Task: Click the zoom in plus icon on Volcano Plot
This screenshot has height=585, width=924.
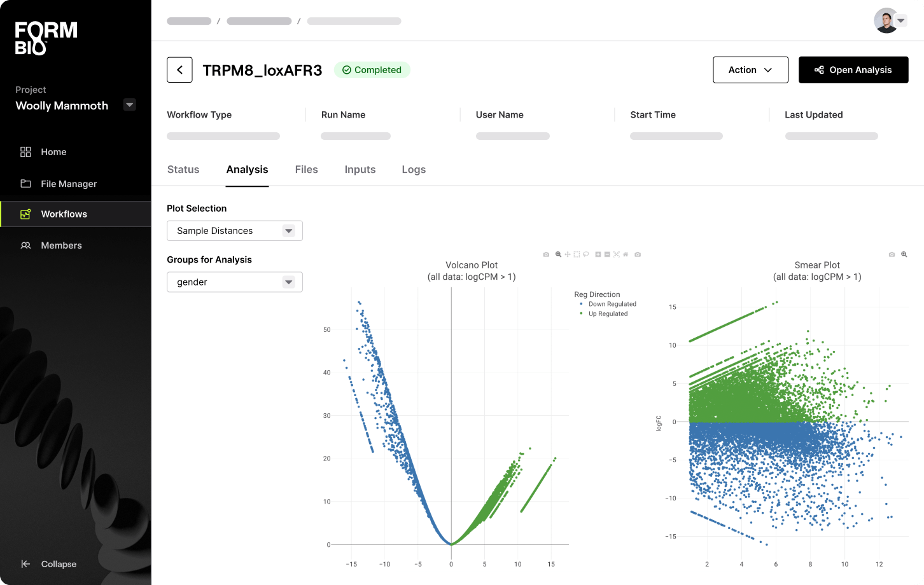Action: [x=598, y=254]
